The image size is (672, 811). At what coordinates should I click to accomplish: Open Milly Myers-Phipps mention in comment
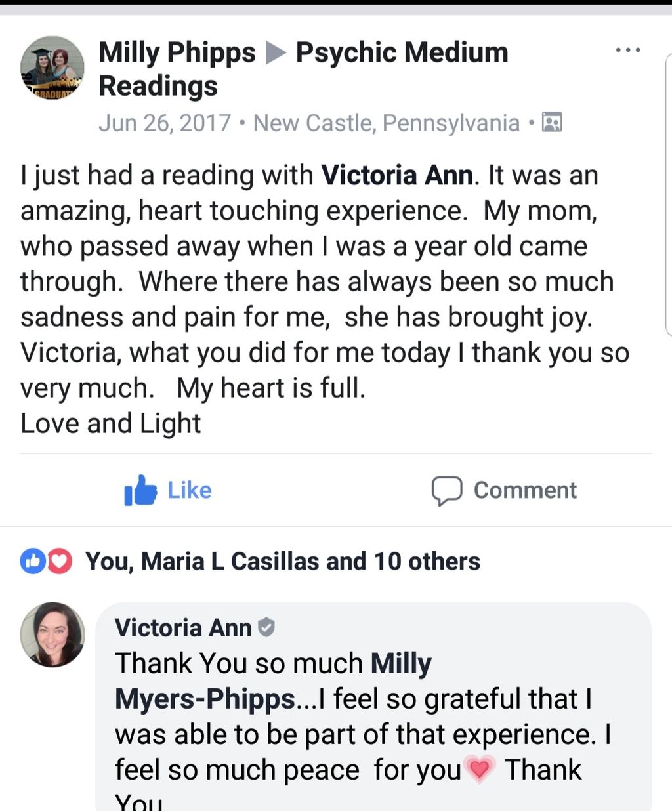tap(274, 681)
